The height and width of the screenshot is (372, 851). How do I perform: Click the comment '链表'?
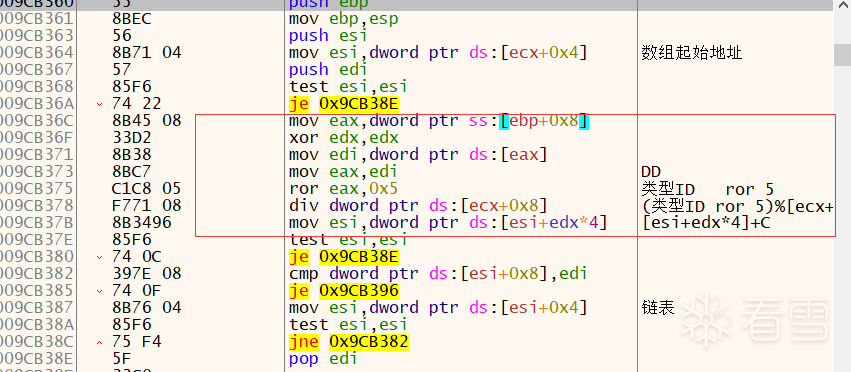pos(658,308)
